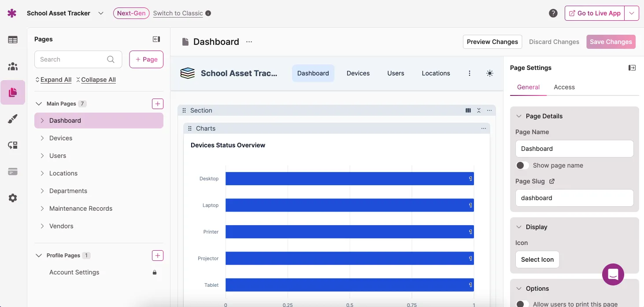
Task: Open the Go to Live App dropdown arrow
Action: coord(632,13)
